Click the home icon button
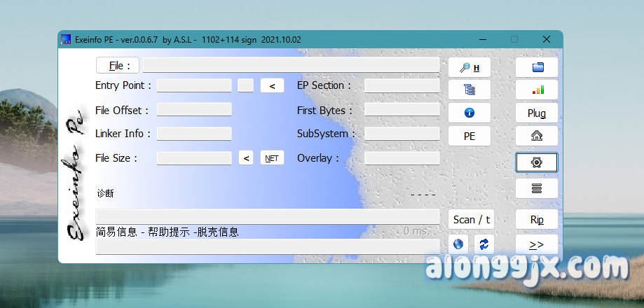644x308 pixels. pyautogui.click(x=537, y=136)
